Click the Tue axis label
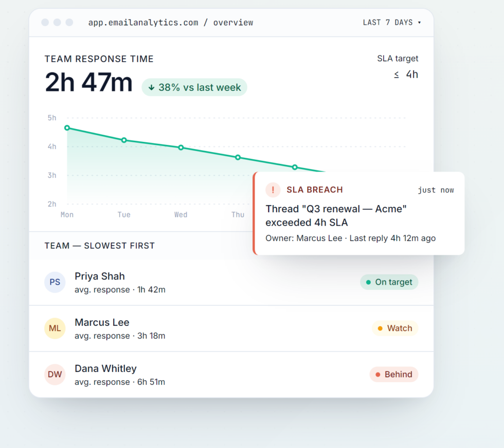 click(124, 215)
